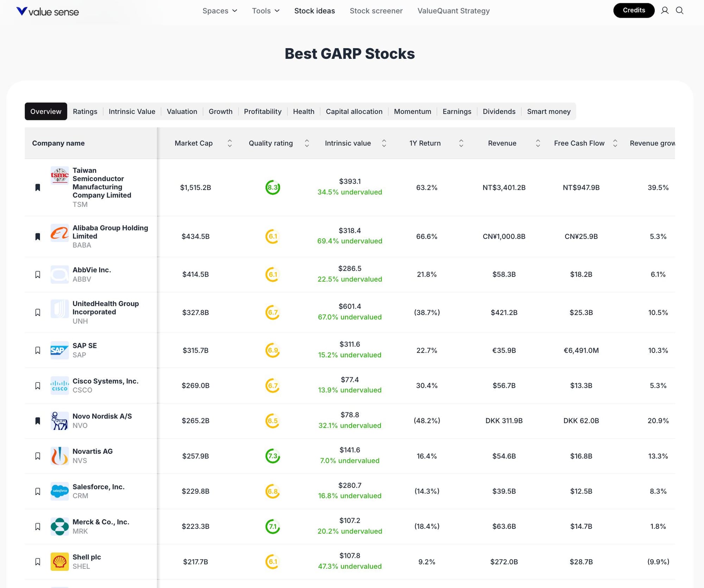Image resolution: width=704 pixels, height=588 pixels.
Task: Sort Free Cash Flow column
Action: coord(615,143)
